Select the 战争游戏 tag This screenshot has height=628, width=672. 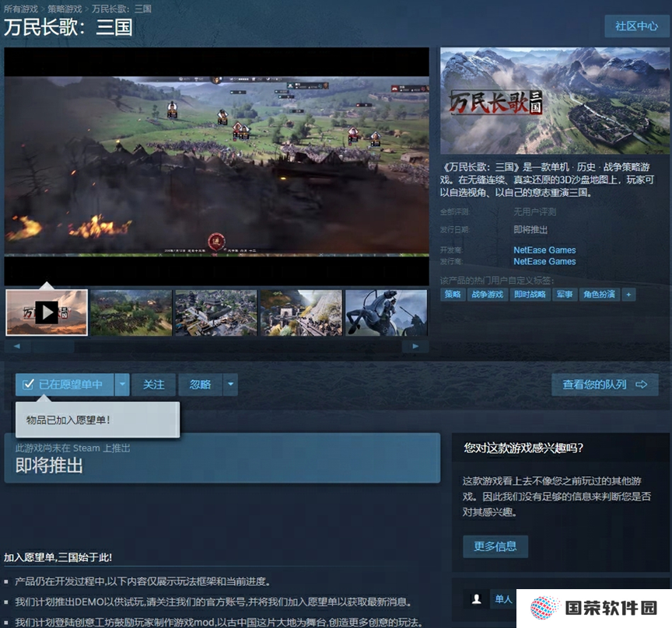488,295
